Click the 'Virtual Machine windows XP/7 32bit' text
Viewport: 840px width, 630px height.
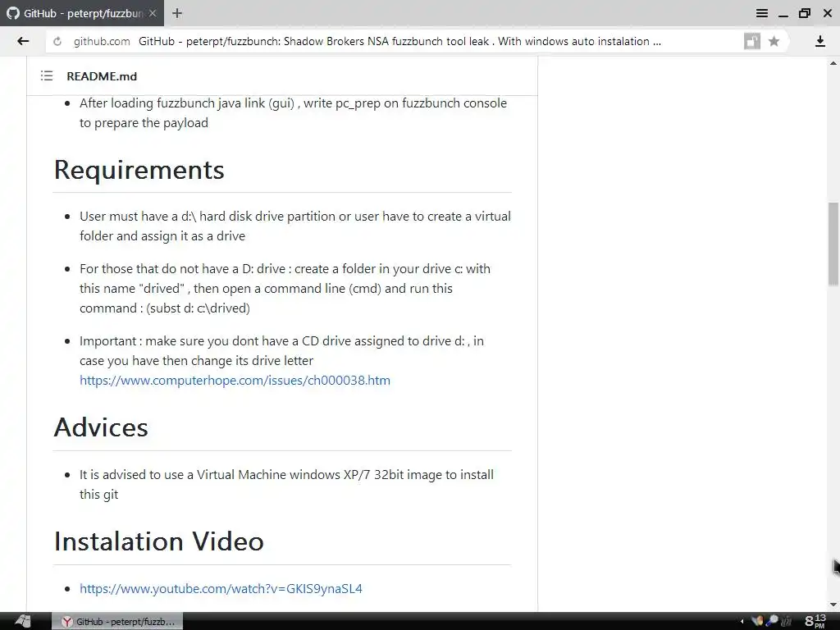click(300, 475)
